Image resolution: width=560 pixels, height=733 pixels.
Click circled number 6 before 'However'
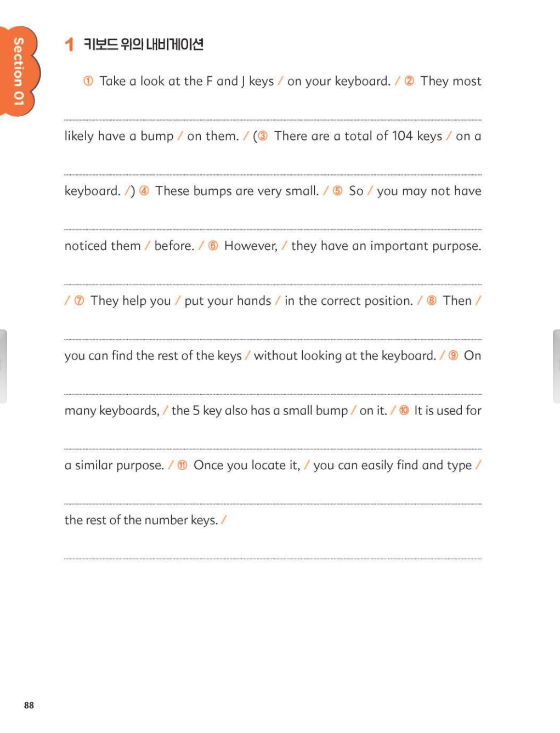pyautogui.click(x=213, y=246)
